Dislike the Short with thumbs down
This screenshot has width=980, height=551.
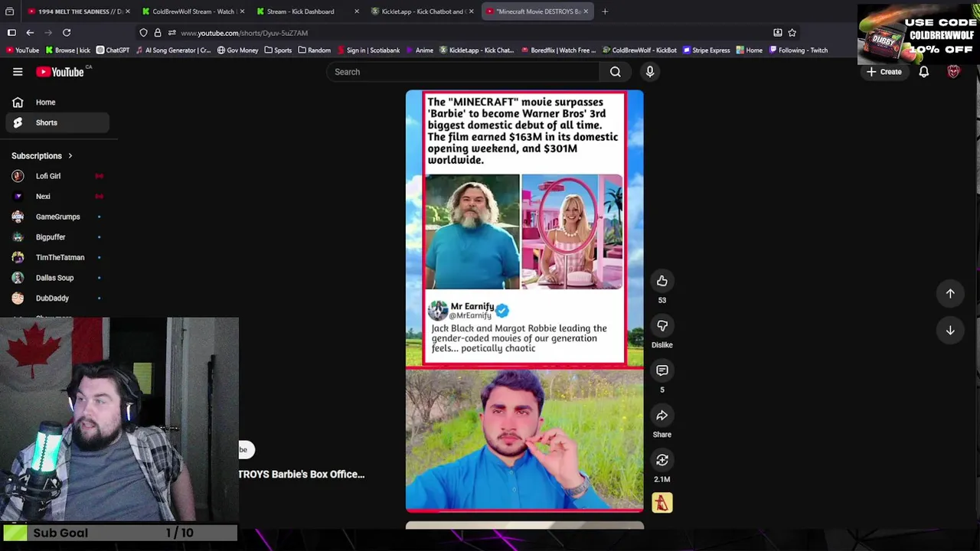[662, 326]
